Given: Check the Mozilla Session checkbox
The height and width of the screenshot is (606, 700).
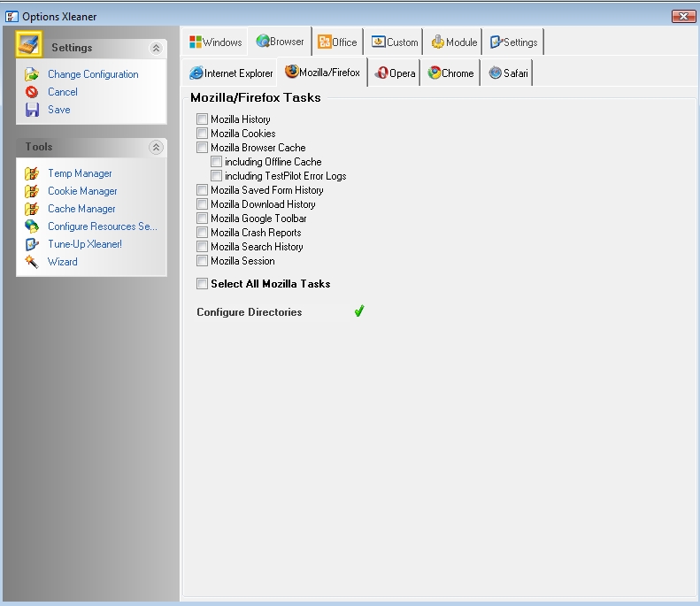Looking at the screenshot, I should (203, 261).
